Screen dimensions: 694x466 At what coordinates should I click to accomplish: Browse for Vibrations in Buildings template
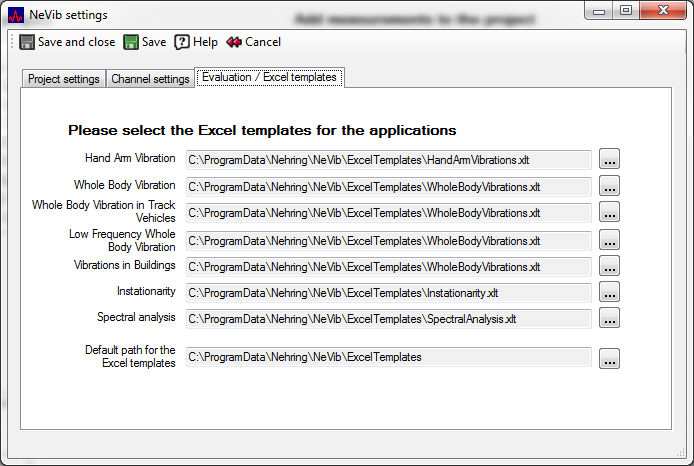coord(609,266)
